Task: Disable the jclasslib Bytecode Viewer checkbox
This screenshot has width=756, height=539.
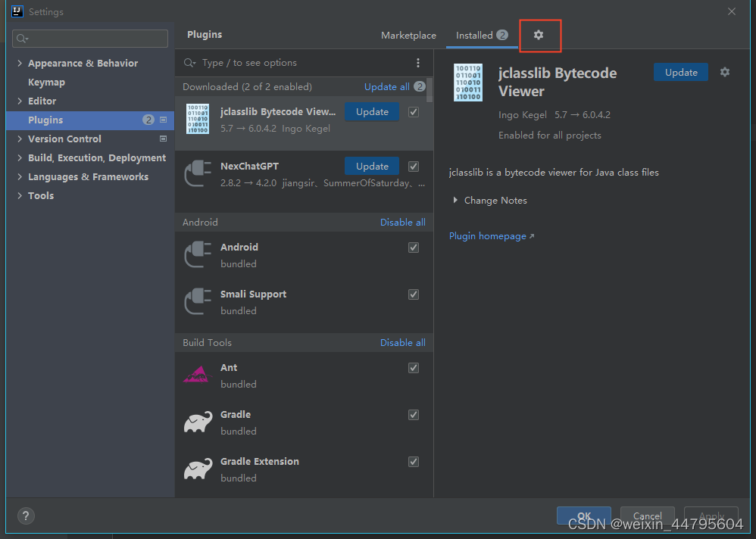Action: point(414,112)
